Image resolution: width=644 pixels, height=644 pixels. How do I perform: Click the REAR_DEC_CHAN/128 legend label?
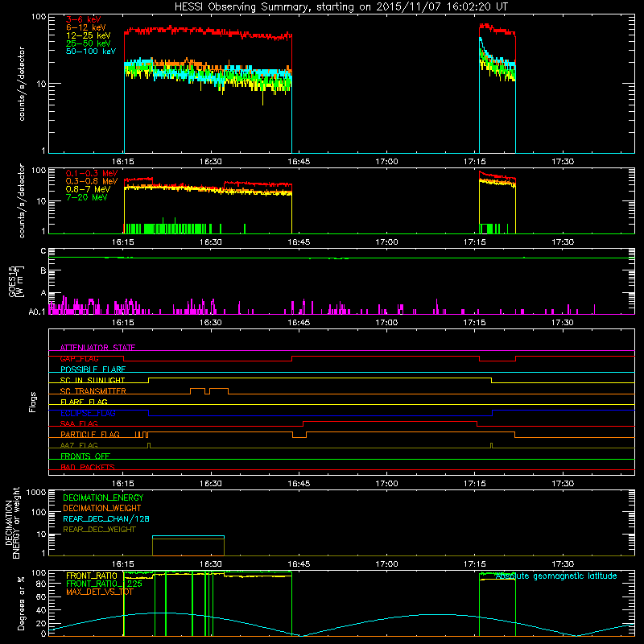pos(106,518)
